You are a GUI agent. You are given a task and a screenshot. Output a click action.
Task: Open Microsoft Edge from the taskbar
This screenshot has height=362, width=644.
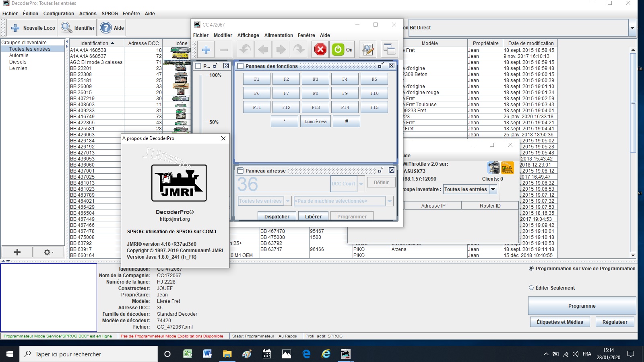(306, 354)
